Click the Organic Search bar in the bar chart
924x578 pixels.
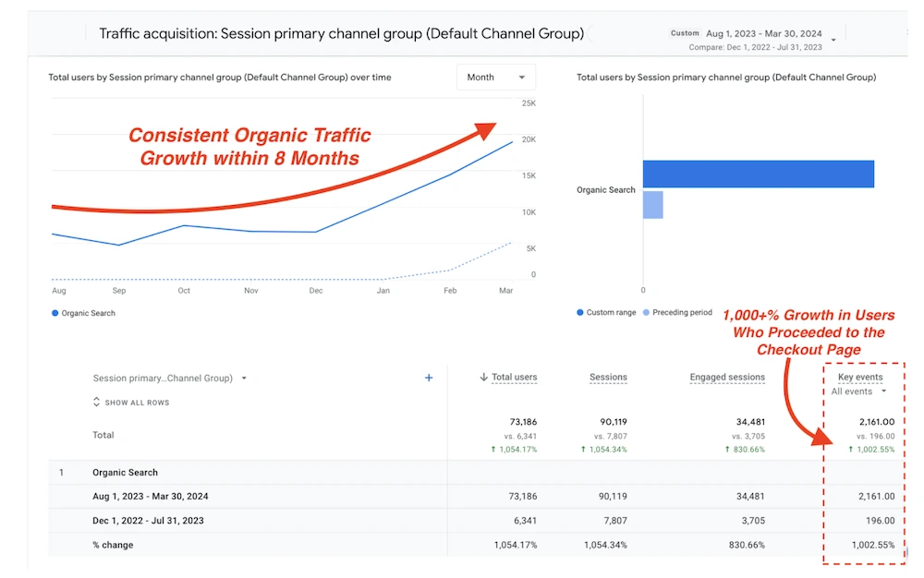tap(758, 174)
